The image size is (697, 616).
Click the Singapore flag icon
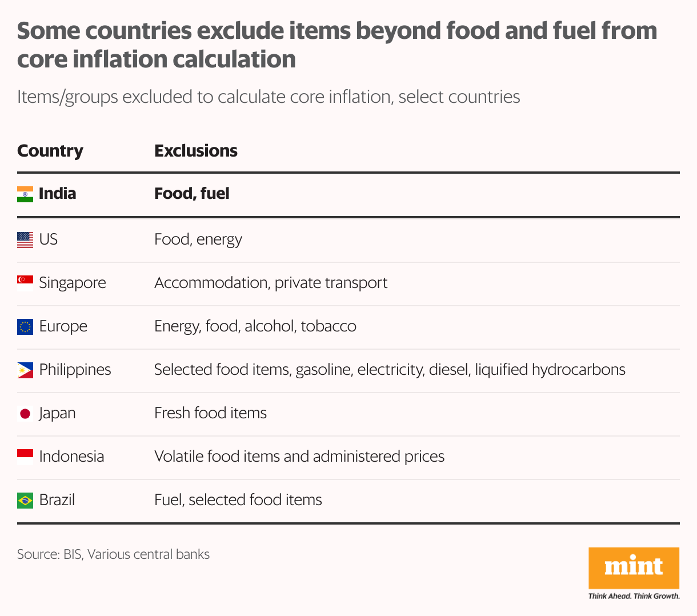pyautogui.click(x=25, y=283)
